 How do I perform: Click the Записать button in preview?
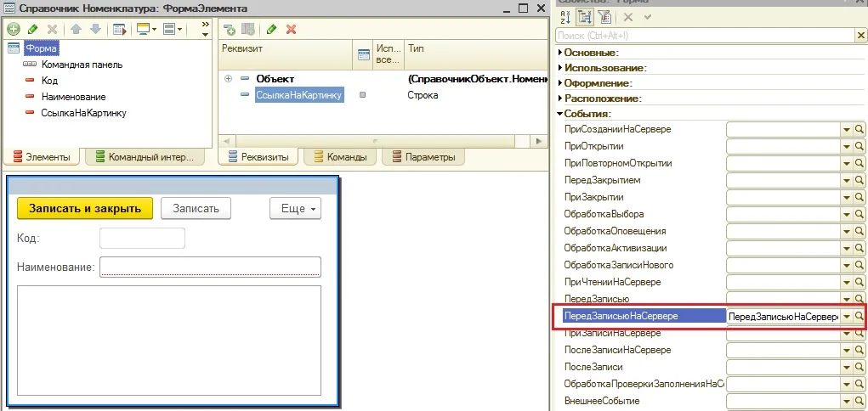coord(196,209)
